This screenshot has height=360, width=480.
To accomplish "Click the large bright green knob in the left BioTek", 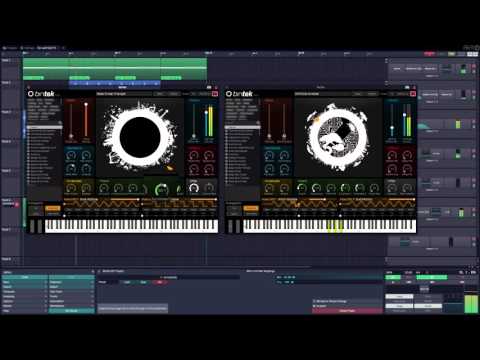I will pos(161,190).
